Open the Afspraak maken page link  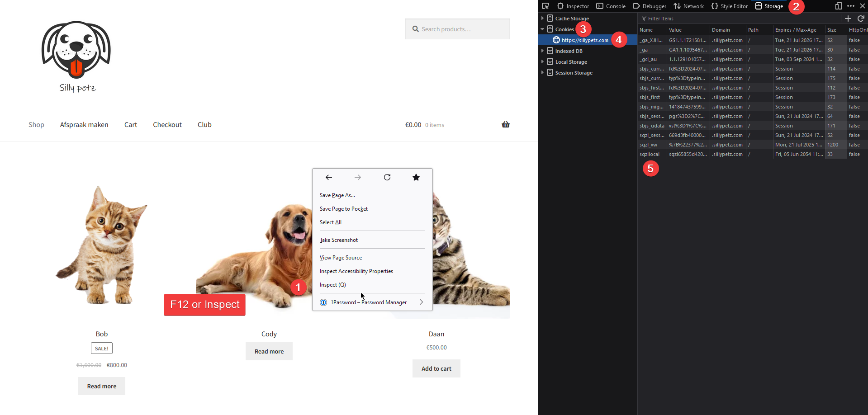click(84, 125)
